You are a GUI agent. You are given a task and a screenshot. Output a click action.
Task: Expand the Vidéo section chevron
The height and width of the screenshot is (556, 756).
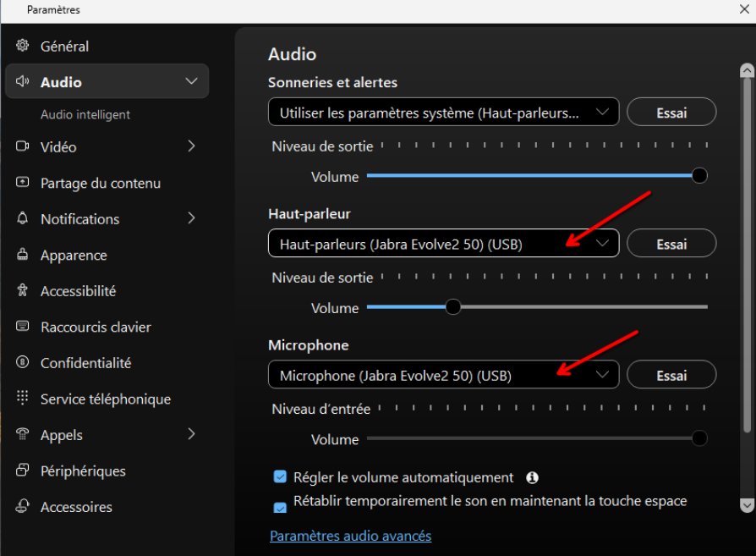tap(191, 146)
